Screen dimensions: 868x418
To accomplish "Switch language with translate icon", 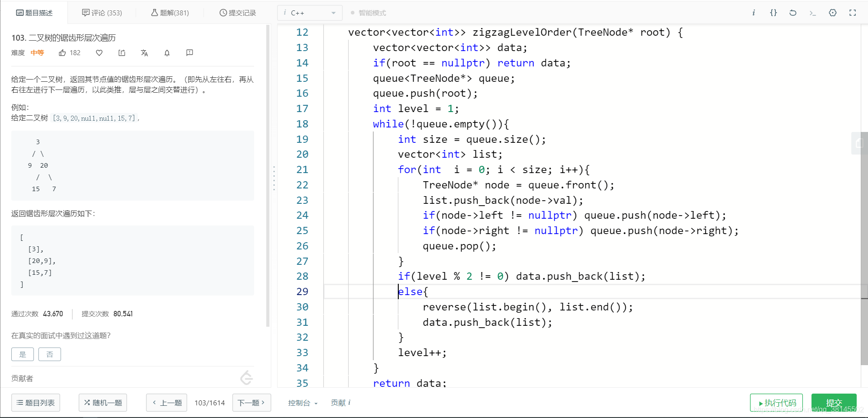I will click(144, 53).
